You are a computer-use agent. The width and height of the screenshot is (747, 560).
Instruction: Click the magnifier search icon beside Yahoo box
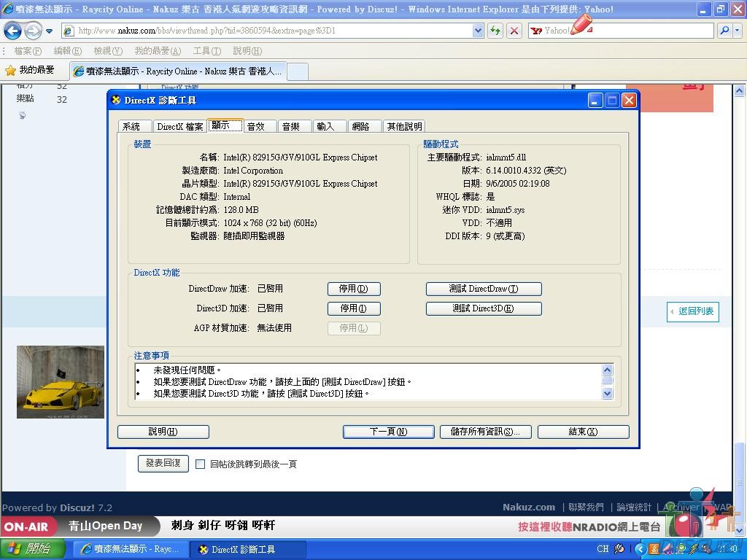723,31
